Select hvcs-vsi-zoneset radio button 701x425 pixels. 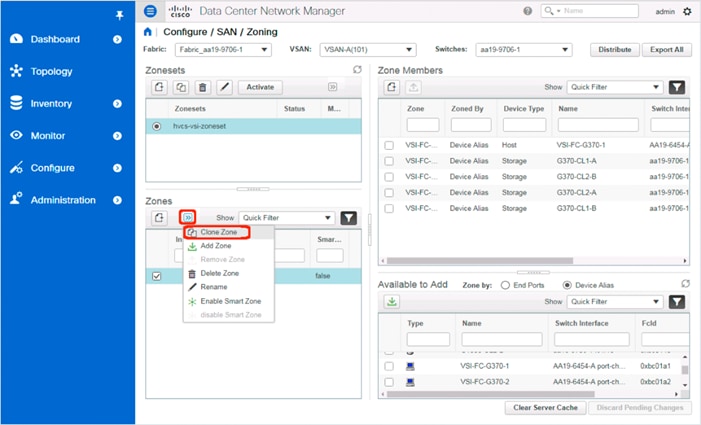156,126
